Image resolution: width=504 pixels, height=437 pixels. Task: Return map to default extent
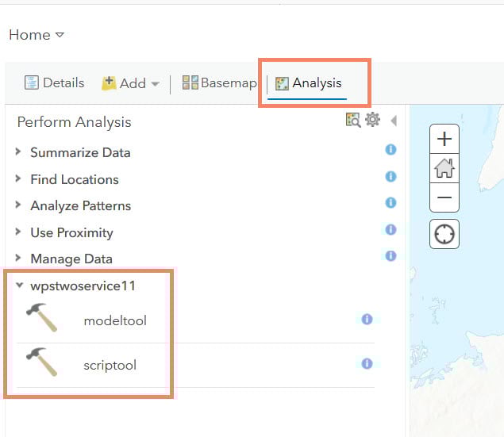pyautogui.click(x=444, y=168)
